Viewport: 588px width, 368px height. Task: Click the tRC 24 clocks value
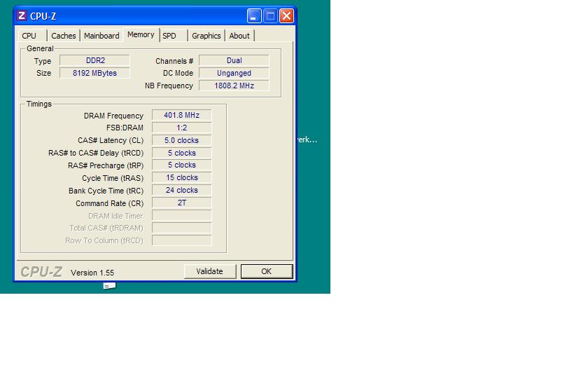(x=182, y=191)
